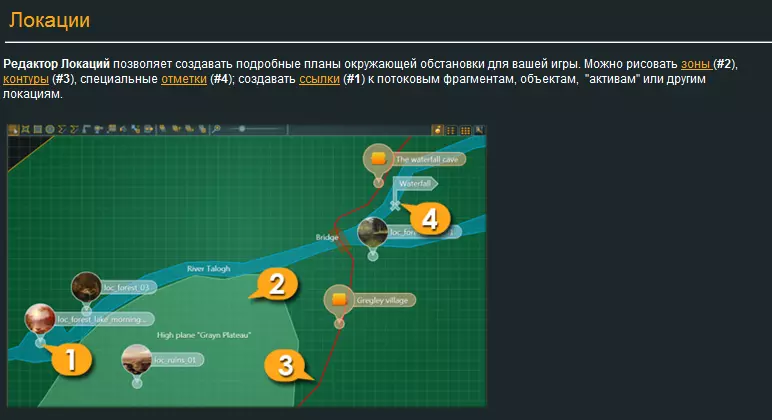Click the High plane "Grayn Plateau" label
The width and height of the screenshot is (772, 420).
(x=204, y=335)
